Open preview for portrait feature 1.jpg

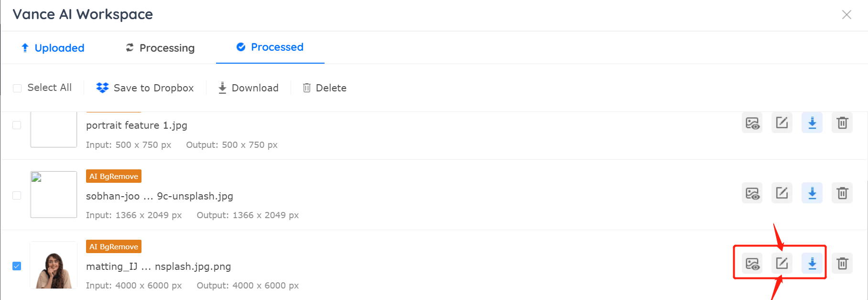[752, 122]
